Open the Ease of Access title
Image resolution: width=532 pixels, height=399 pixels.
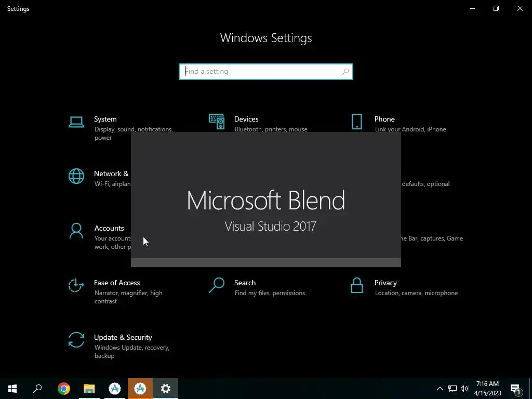tap(117, 283)
